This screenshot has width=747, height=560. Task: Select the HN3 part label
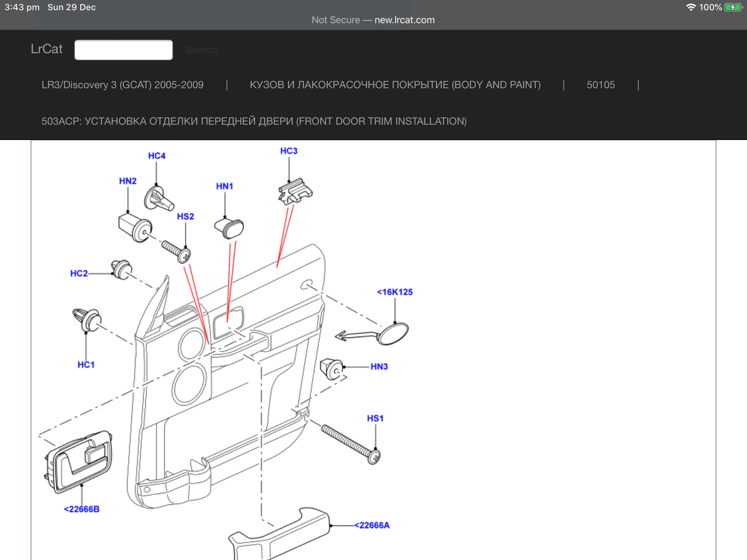pyautogui.click(x=379, y=367)
